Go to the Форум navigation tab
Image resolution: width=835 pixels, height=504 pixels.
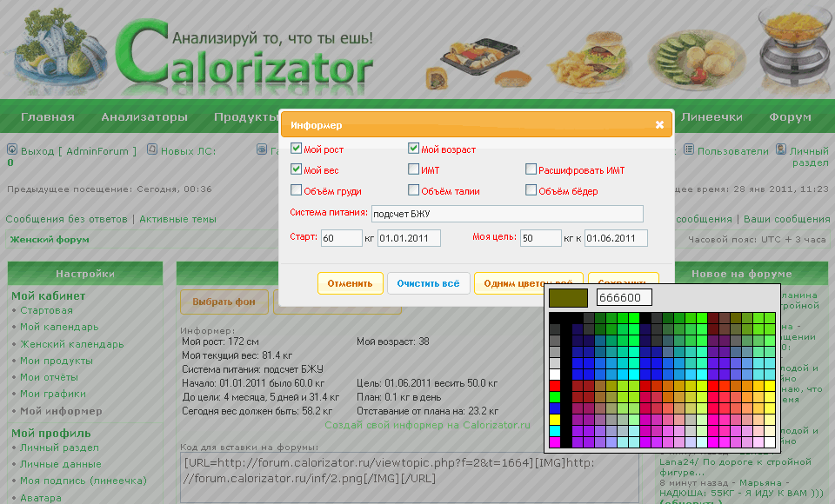pos(790,117)
